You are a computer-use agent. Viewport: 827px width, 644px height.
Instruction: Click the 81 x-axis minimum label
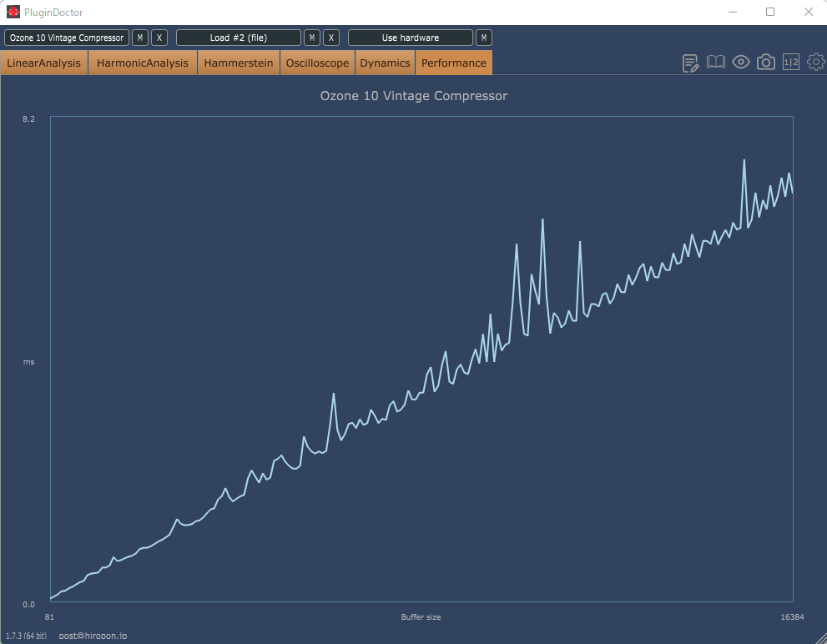click(49, 617)
